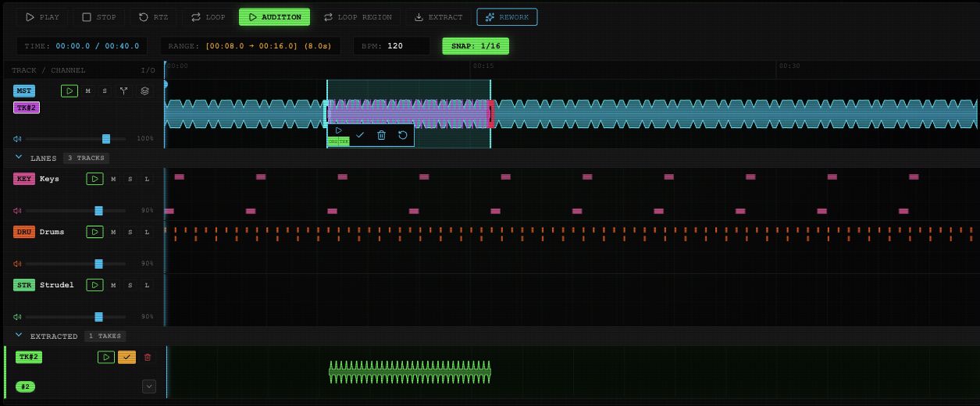Play the Keys lane
This screenshot has width=980, height=406.
point(94,179)
